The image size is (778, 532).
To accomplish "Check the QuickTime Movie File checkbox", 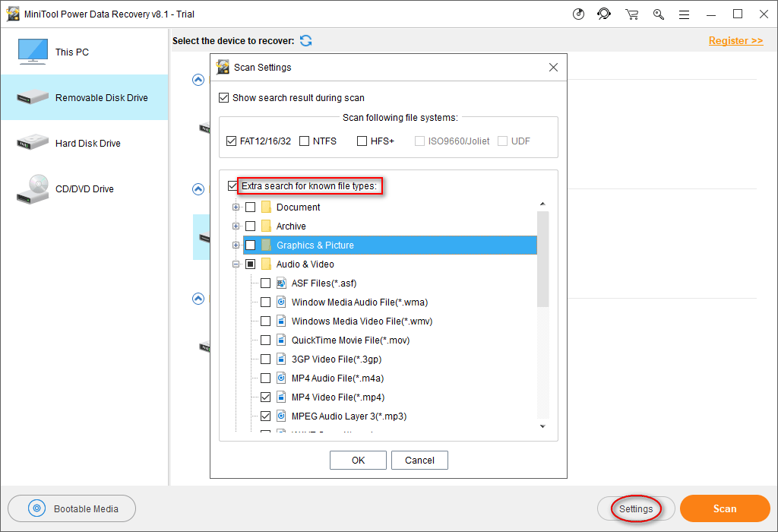I will click(265, 340).
